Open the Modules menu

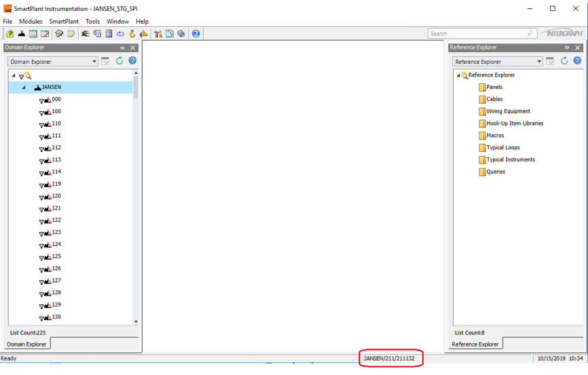tap(31, 22)
